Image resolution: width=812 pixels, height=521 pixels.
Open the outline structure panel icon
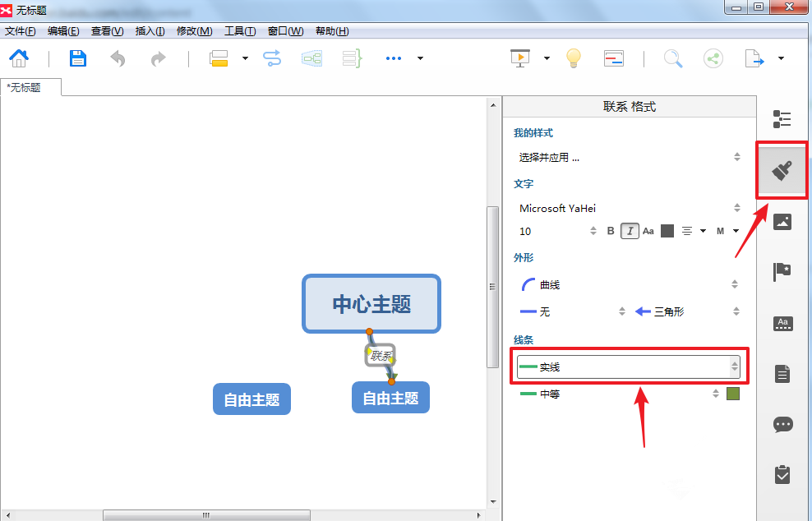click(782, 119)
